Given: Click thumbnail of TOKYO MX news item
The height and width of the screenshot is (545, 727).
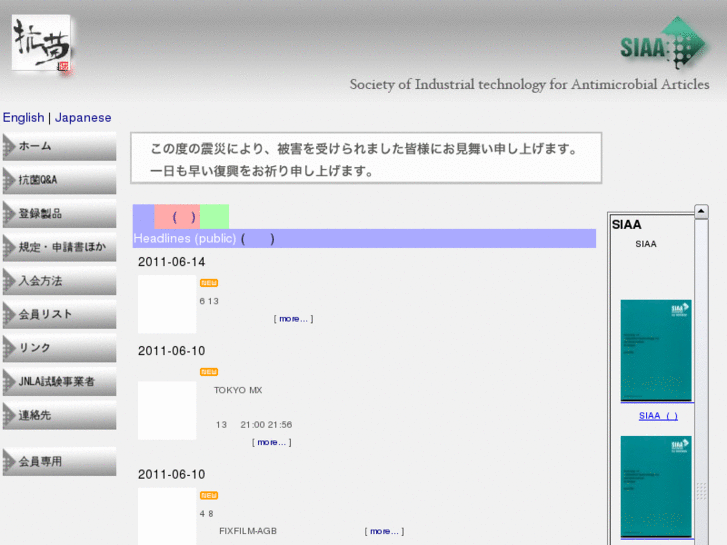Looking at the screenshot, I should point(167,410).
